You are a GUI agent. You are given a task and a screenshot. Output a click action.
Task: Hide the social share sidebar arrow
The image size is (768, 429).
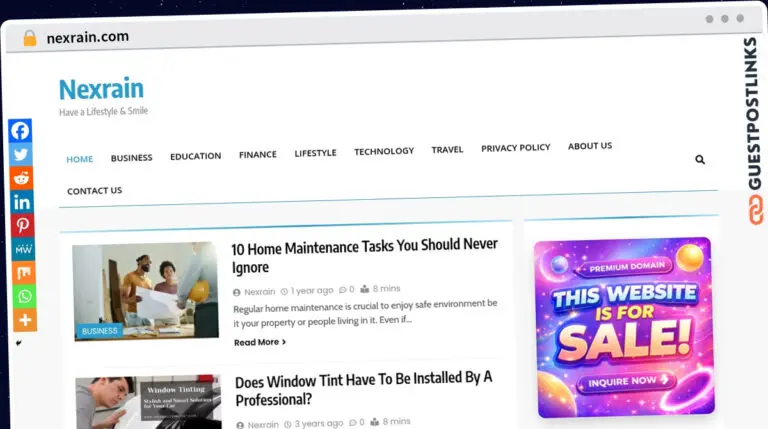(x=19, y=343)
